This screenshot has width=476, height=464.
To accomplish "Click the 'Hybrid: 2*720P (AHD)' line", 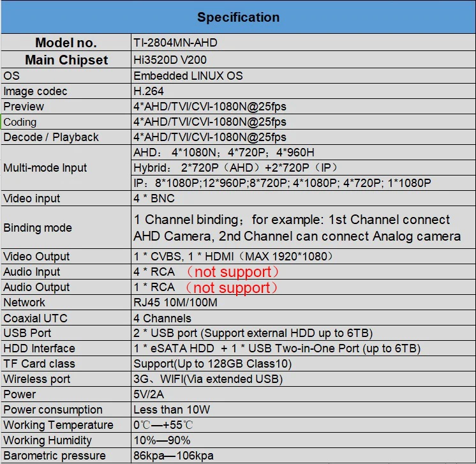I will pyautogui.click(x=235, y=168).
